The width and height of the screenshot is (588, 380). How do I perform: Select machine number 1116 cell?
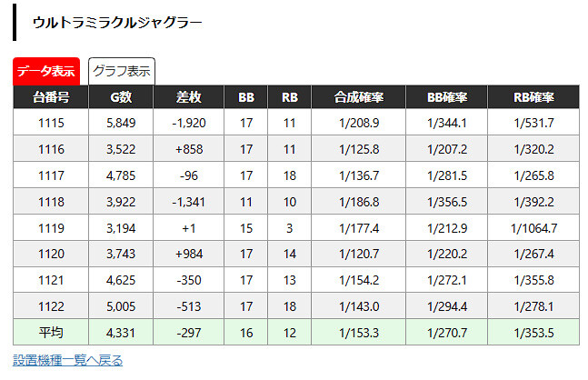coord(51,148)
